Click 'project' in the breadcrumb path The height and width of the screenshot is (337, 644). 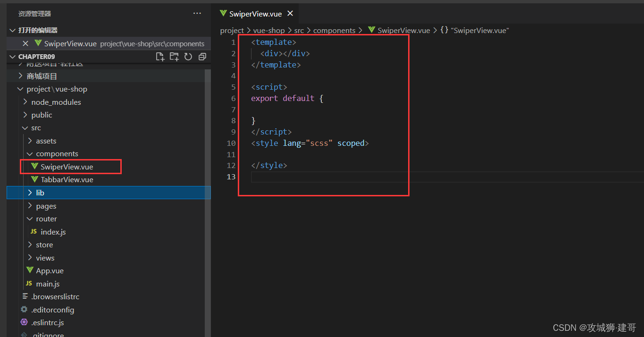(232, 30)
